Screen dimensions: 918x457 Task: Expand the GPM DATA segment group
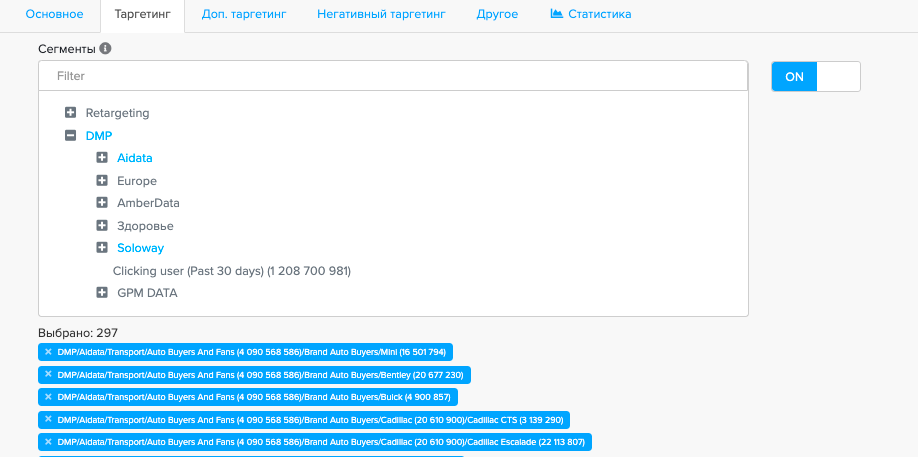coord(102,293)
